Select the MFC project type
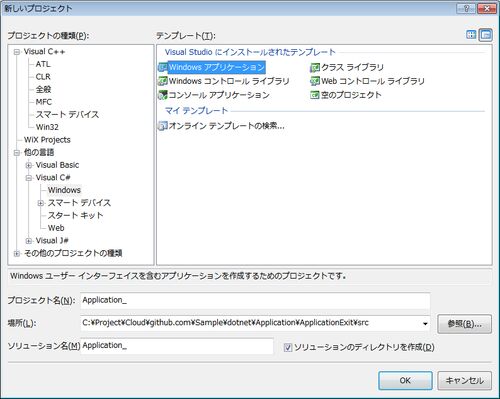This screenshot has width=500, height=399. point(44,102)
